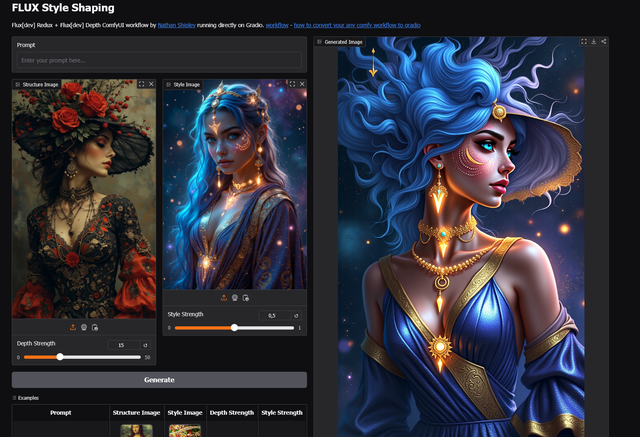Reset the Style Strength value
This screenshot has height=437, width=640.
click(296, 315)
